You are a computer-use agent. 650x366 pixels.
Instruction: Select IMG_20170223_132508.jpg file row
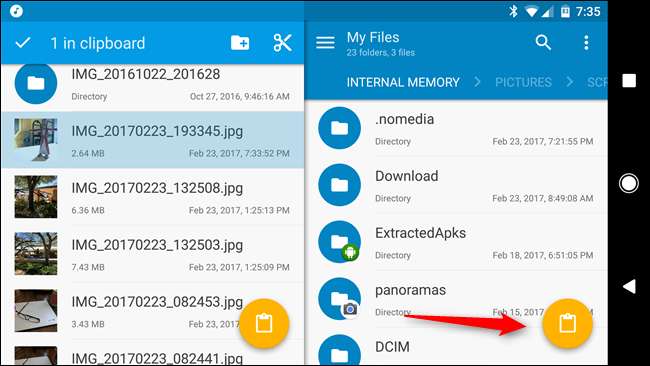click(153, 197)
